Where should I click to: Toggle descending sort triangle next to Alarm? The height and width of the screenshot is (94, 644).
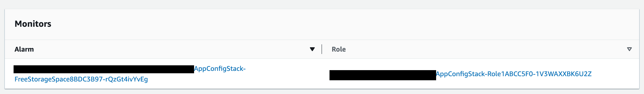[312, 49]
